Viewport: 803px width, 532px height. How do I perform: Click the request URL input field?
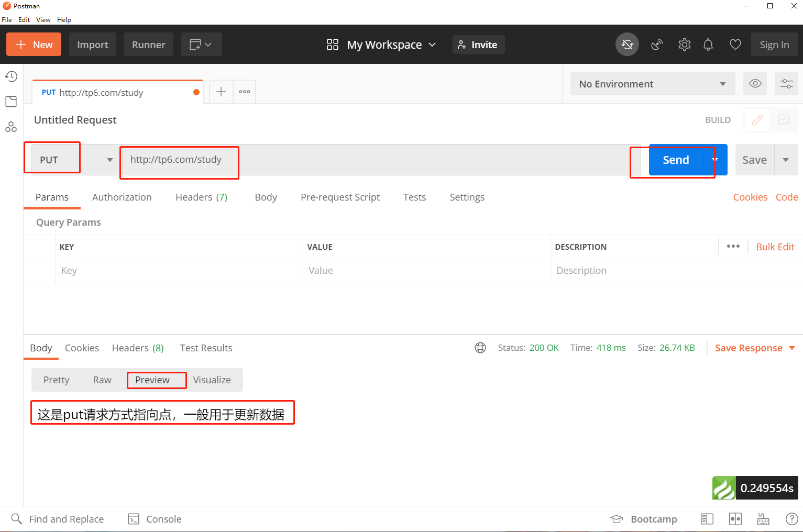tap(380, 160)
